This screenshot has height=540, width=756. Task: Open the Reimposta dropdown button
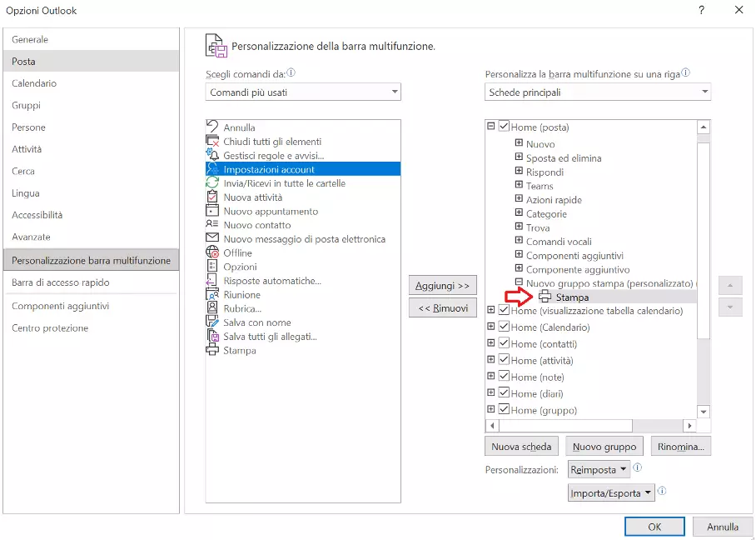pos(599,469)
